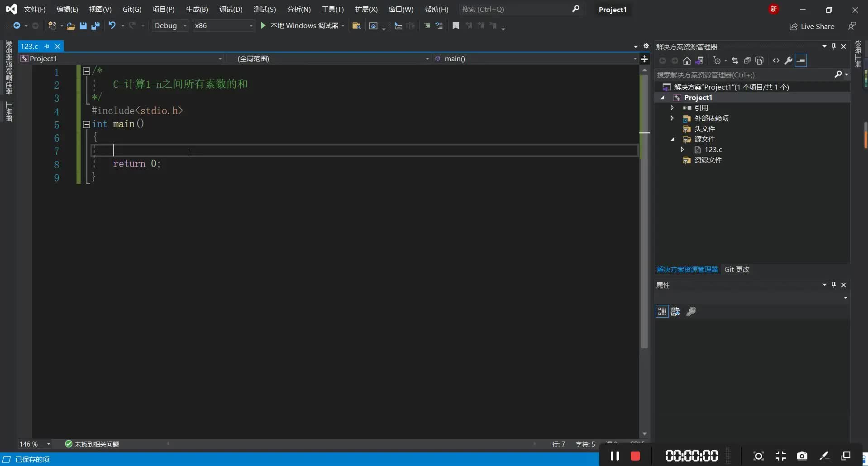868x466 pixels.
Task: Undo the last edit with undo arrow
Action: tap(112, 26)
